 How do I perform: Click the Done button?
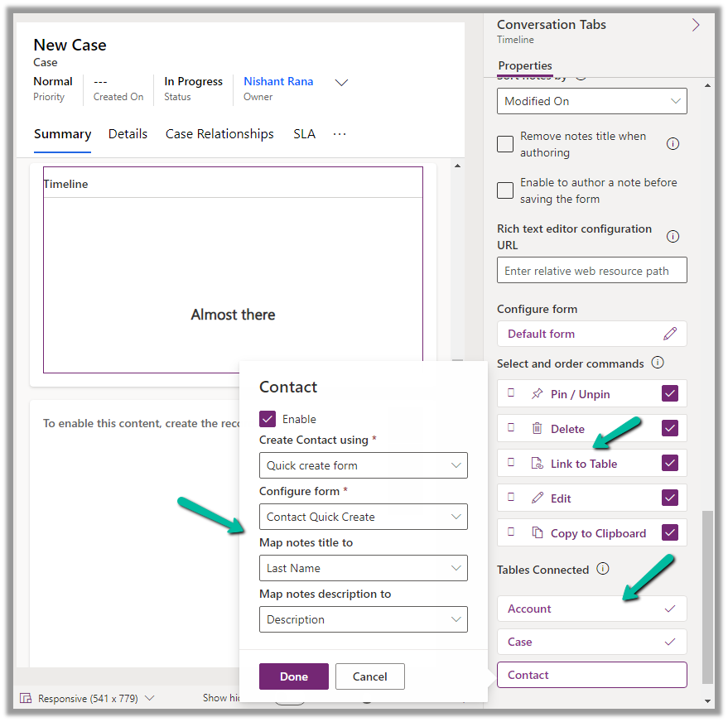point(293,676)
